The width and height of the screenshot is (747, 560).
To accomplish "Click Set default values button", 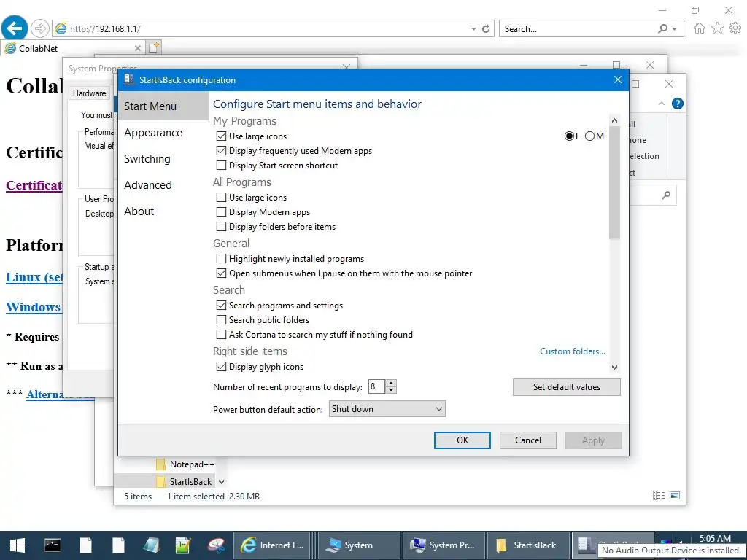I will pyautogui.click(x=566, y=387).
